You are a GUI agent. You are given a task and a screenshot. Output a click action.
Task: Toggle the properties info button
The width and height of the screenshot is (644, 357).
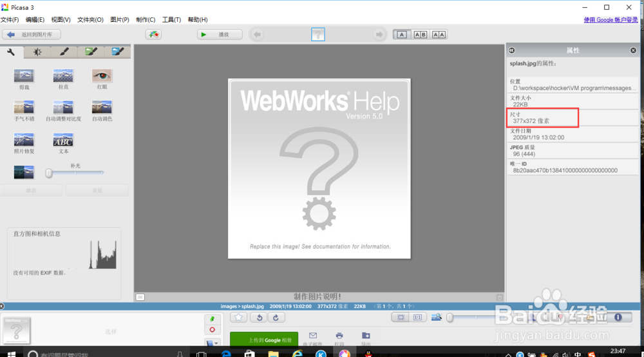point(618,317)
